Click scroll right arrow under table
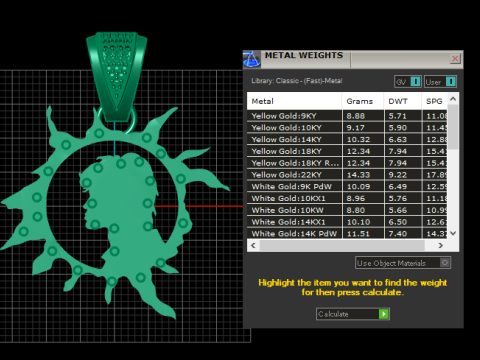This screenshot has width=480, height=360. (x=441, y=245)
